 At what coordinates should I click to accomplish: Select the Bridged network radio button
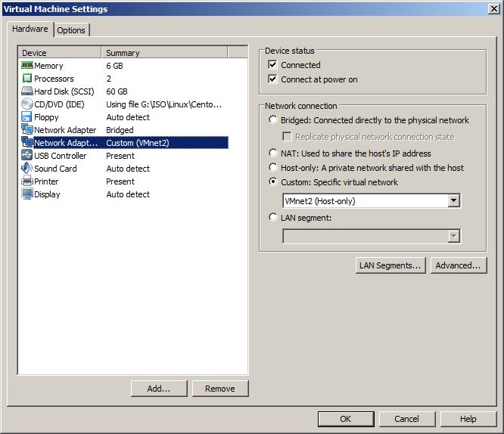tap(273, 120)
